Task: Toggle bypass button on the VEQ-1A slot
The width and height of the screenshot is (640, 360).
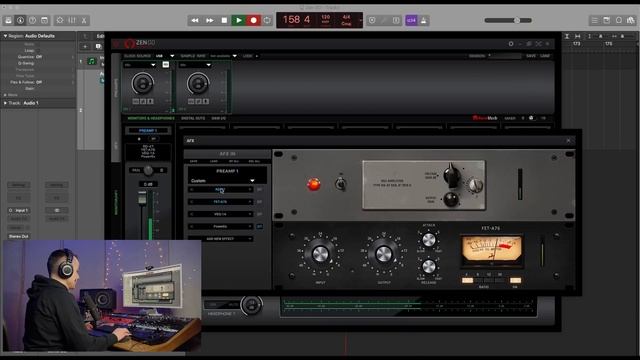Action: point(260,214)
